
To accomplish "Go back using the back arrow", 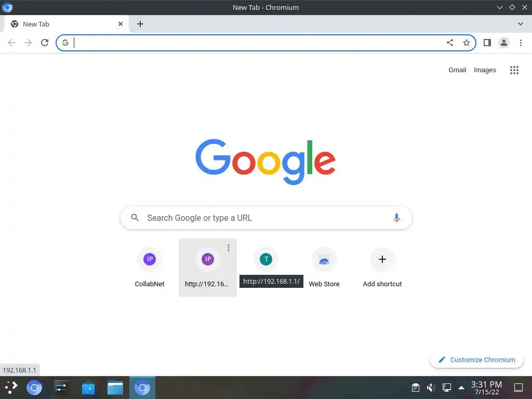I will pyautogui.click(x=11, y=43).
